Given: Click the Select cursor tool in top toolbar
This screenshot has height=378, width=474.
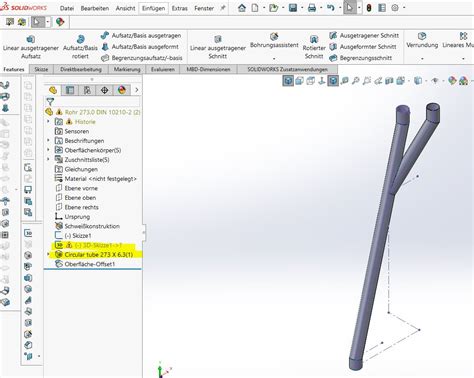Looking at the screenshot, I should coord(350,8).
